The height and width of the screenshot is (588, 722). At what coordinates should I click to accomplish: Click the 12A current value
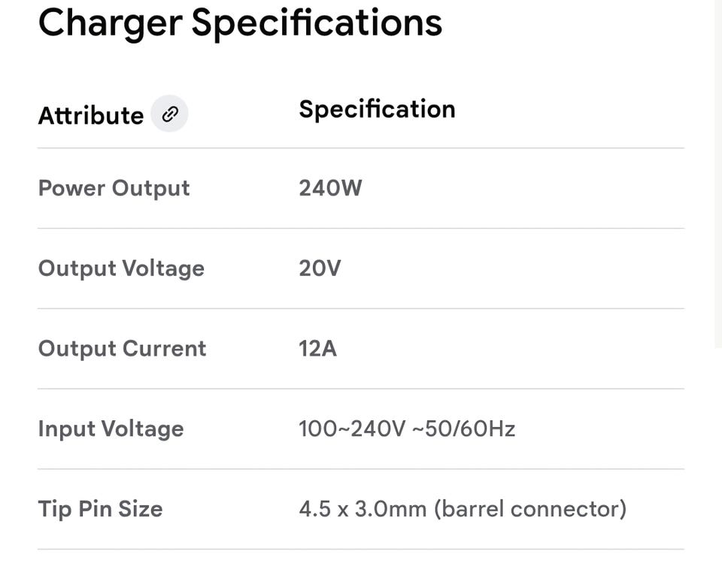coord(317,349)
